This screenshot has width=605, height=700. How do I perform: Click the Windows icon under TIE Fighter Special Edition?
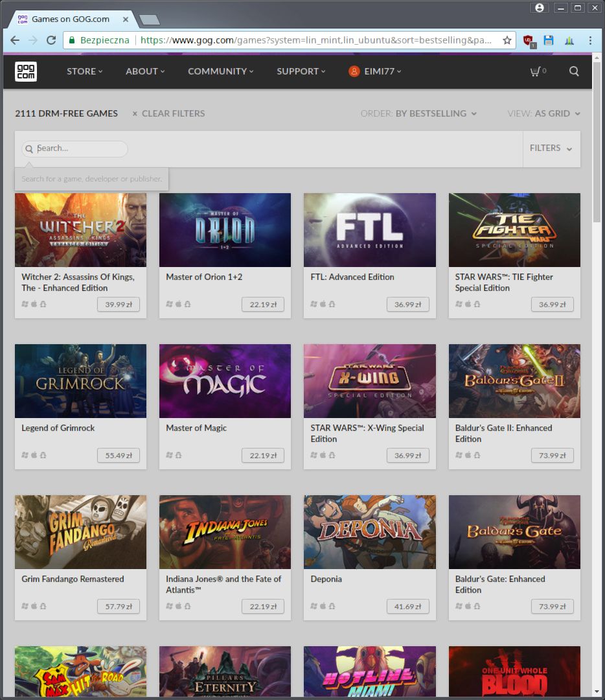(x=459, y=304)
